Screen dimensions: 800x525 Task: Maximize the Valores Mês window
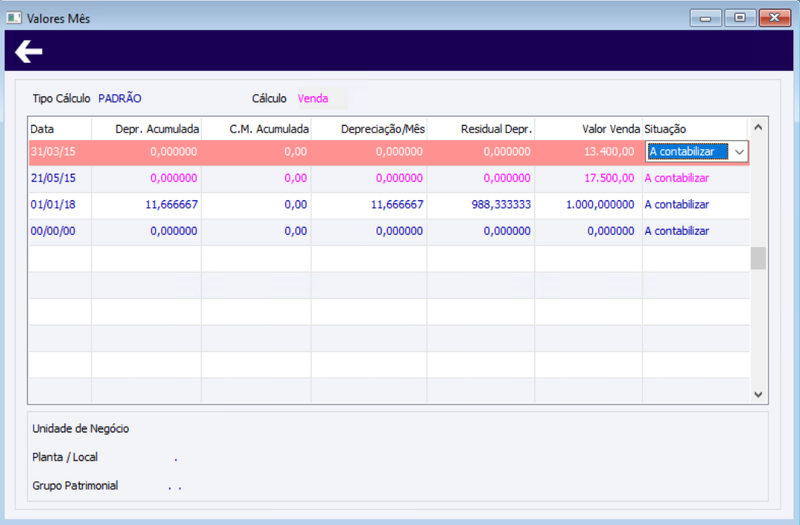(740, 18)
